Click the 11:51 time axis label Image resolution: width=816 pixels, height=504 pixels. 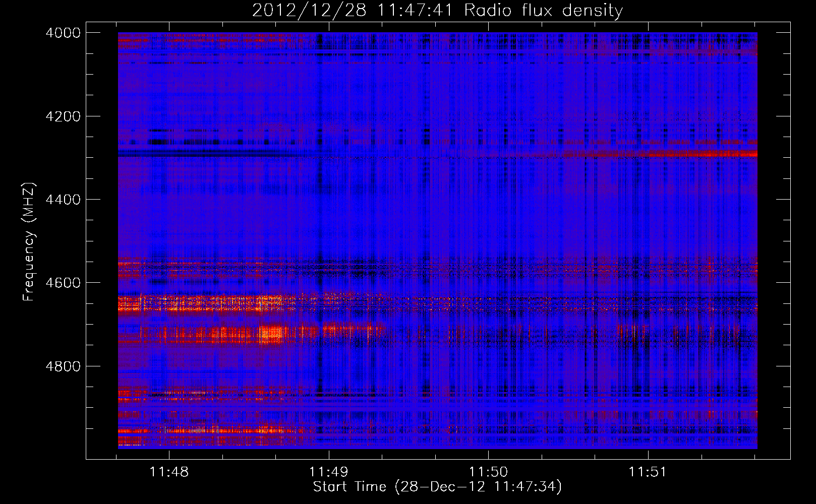tap(648, 472)
